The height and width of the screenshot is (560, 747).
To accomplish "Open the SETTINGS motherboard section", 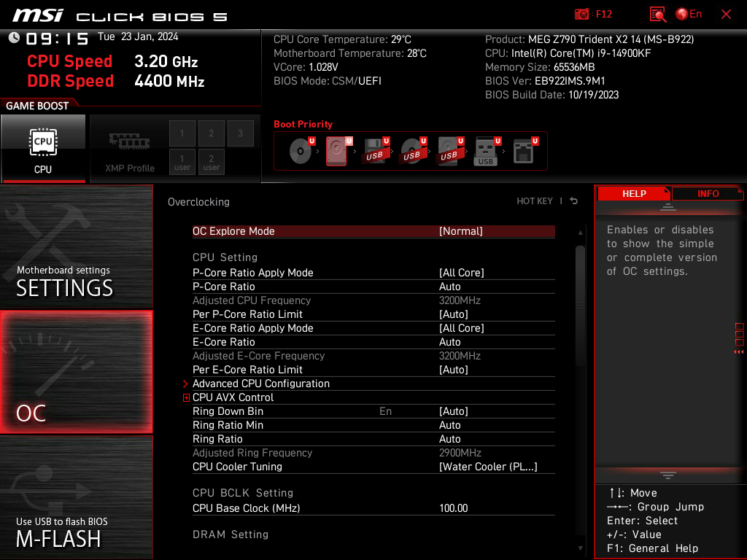I will [76, 246].
